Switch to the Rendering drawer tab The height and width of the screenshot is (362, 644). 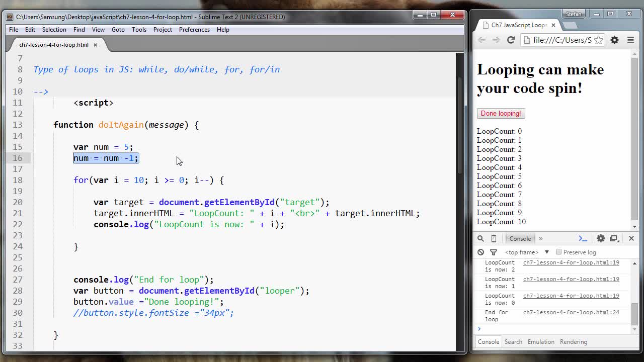tap(574, 342)
